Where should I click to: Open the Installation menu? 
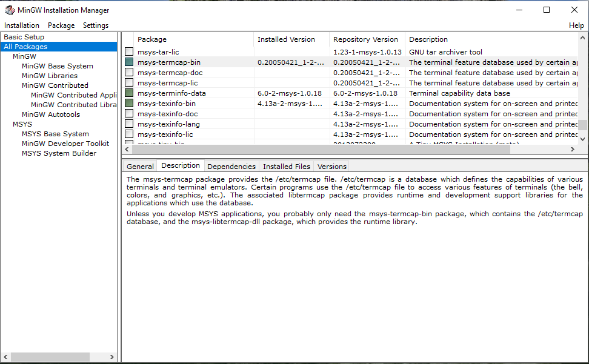tap(22, 25)
